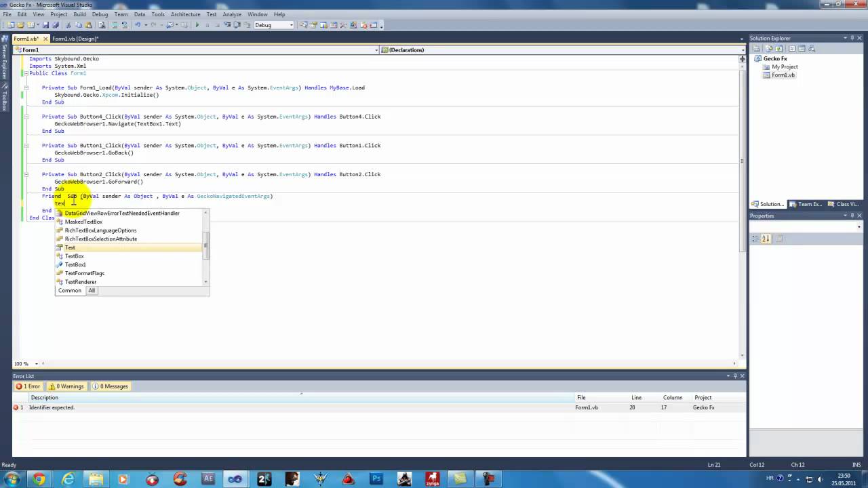Open Internet Explorer from the taskbar
868x488 pixels.
coord(68,479)
